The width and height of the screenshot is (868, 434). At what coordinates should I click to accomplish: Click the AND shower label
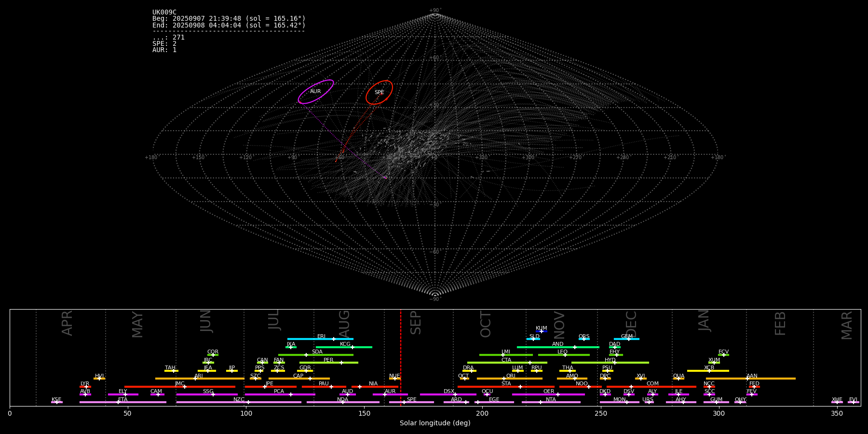[x=558, y=344]
